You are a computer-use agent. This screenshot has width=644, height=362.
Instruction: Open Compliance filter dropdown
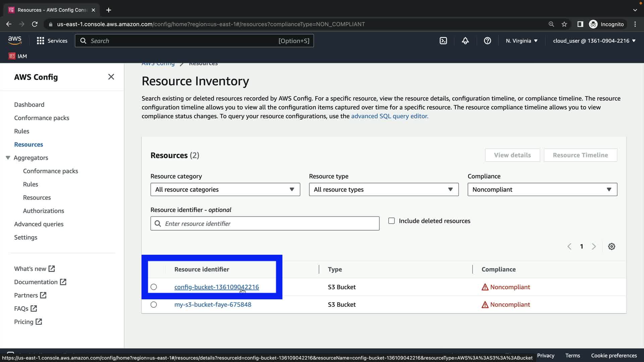coord(542,189)
